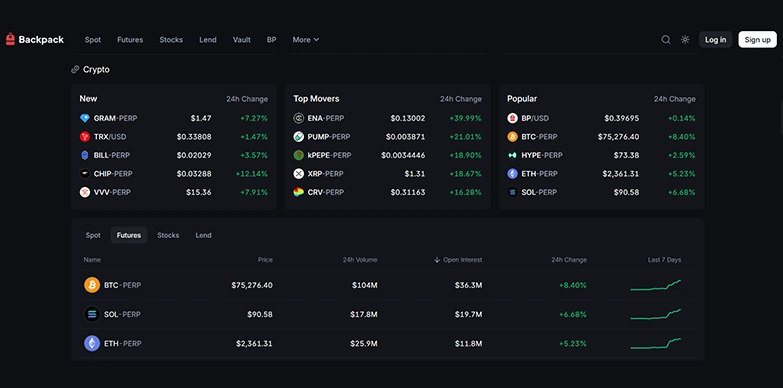Click the $17.8M volume in SOL-PERP row
The width and height of the screenshot is (783, 388).
(364, 314)
